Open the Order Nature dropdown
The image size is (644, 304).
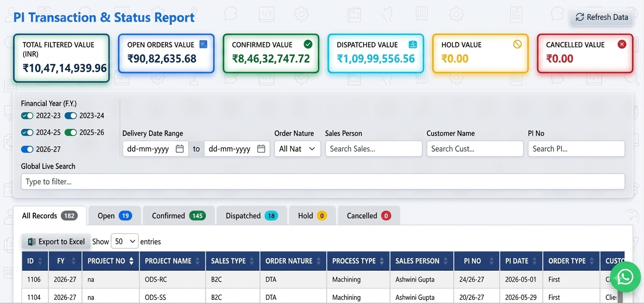297,149
